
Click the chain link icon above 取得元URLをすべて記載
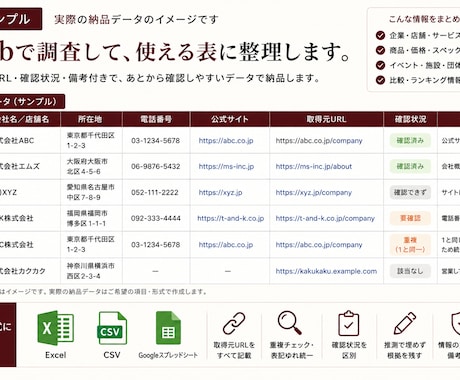point(234,323)
